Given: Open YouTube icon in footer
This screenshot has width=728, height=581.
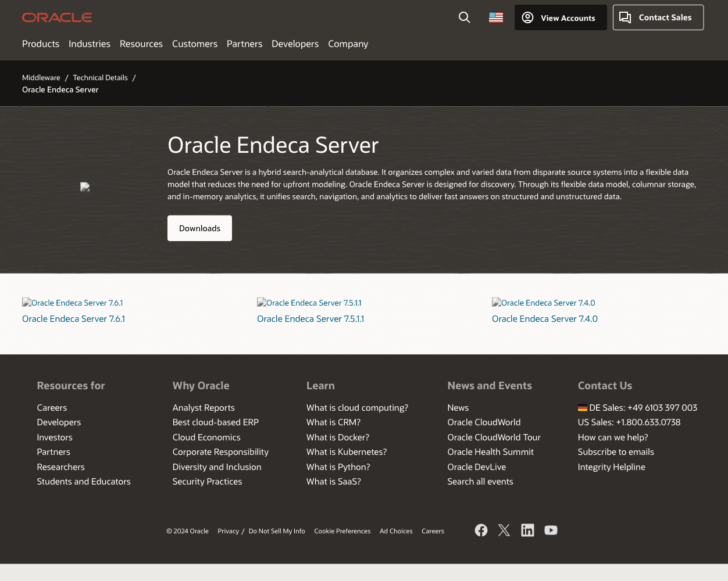Looking at the screenshot, I should 551,530.
